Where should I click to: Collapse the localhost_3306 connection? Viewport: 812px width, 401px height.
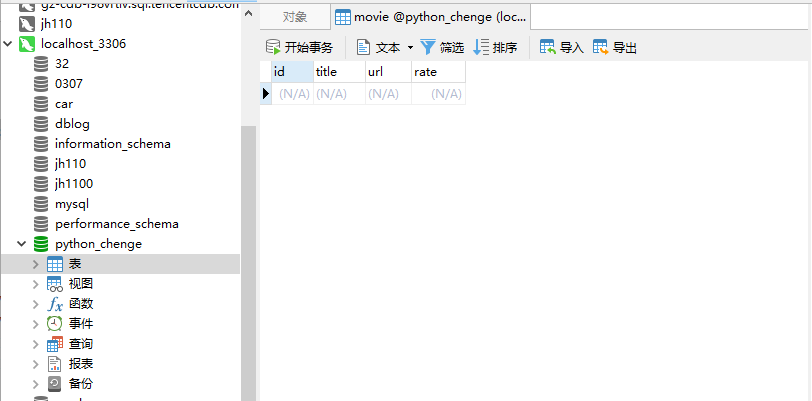[x=8, y=44]
